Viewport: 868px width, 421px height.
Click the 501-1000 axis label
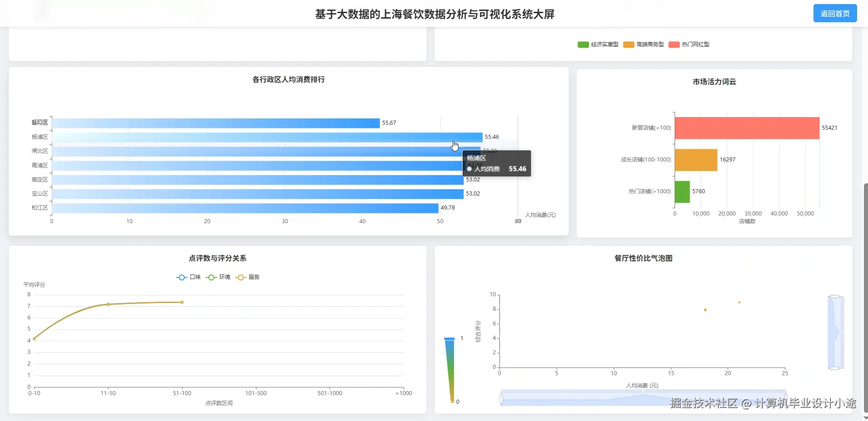coord(330,393)
